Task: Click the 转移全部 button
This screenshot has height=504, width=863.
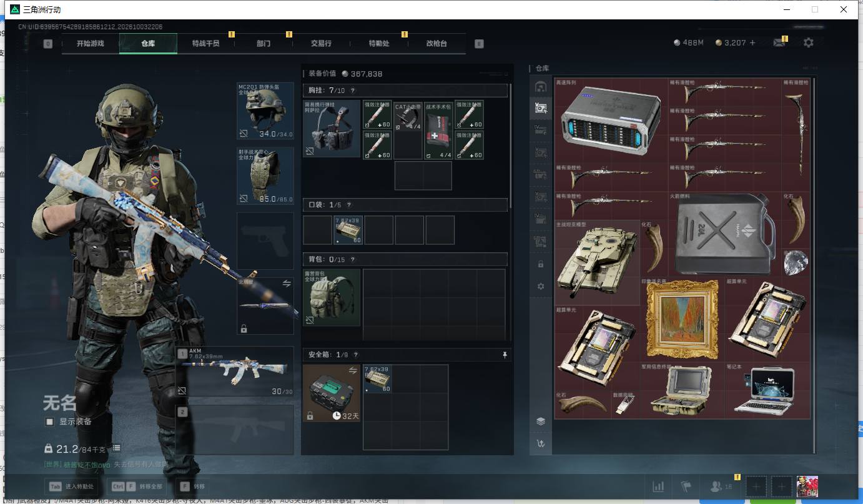Action: (x=137, y=487)
